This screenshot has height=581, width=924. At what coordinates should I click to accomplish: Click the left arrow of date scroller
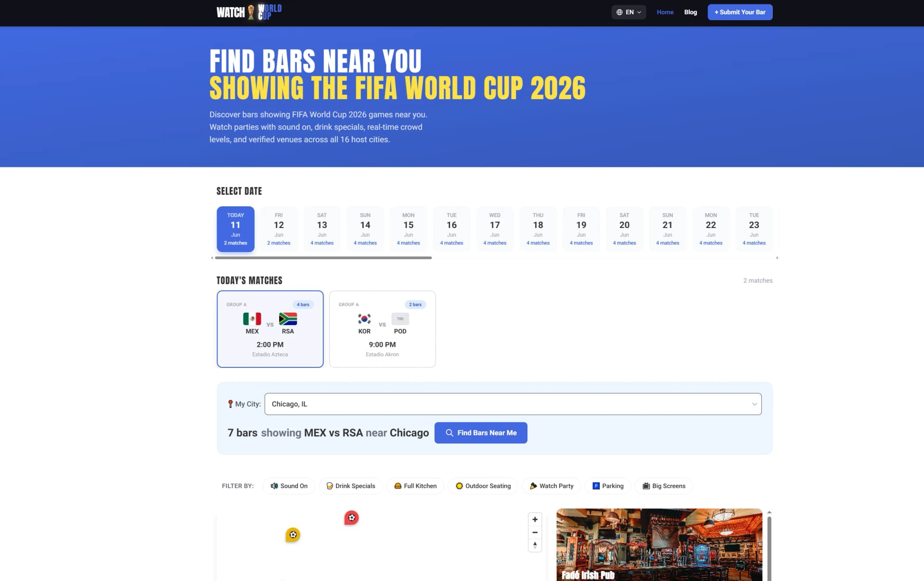point(212,258)
